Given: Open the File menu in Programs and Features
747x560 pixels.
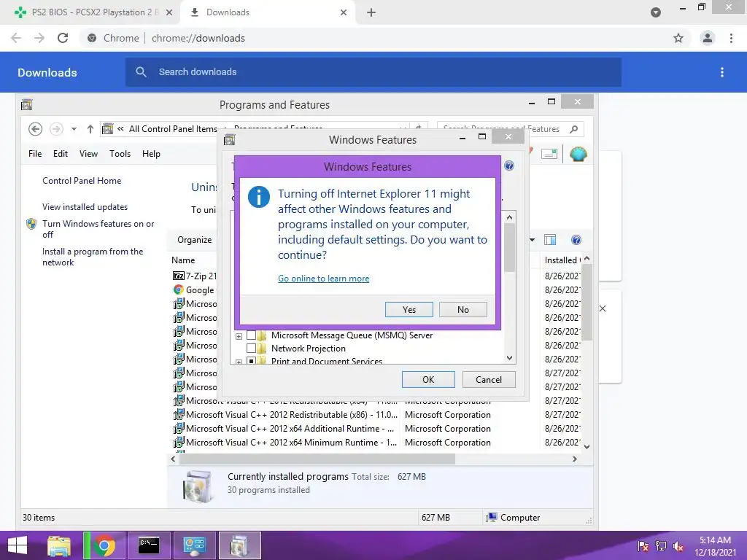Looking at the screenshot, I should click(x=35, y=154).
